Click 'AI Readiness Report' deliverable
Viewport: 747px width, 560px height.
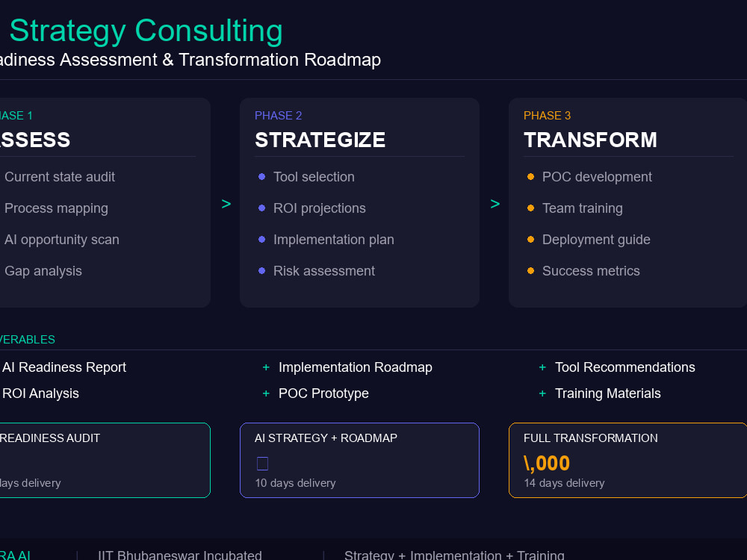pos(64,367)
